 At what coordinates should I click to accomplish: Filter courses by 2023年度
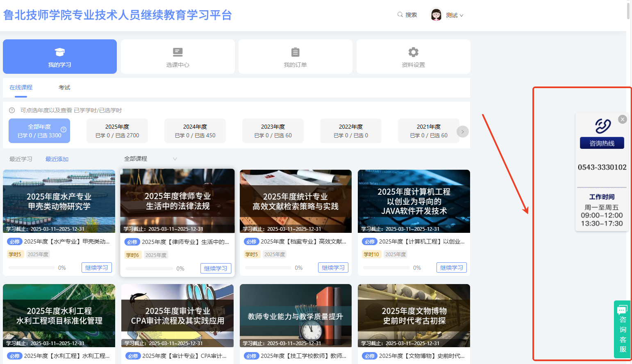(x=273, y=131)
